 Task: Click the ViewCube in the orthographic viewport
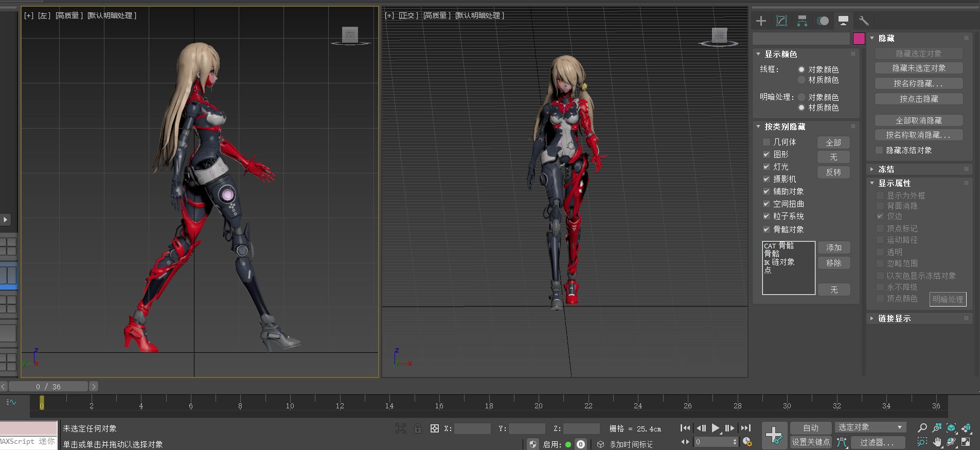(x=719, y=36)
